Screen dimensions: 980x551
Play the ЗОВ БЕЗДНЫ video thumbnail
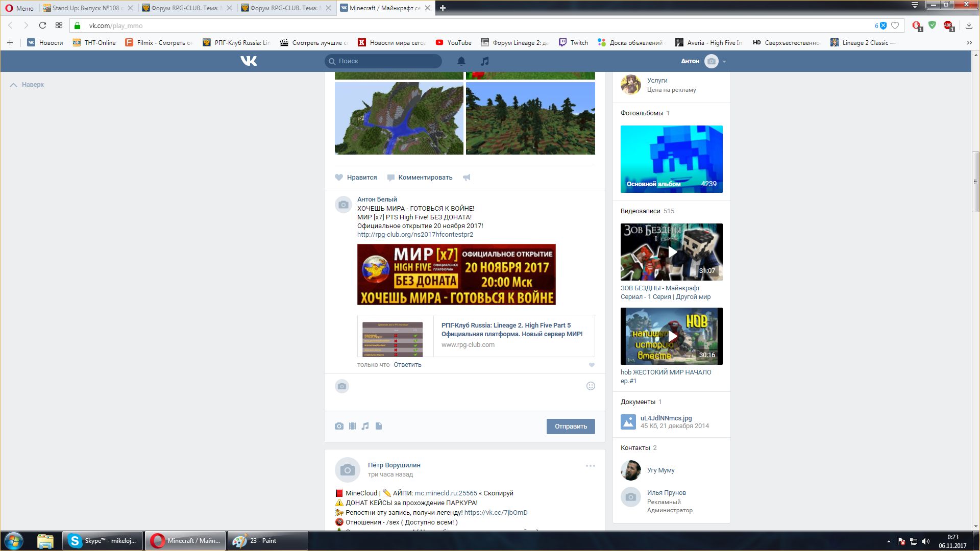click(x=671, y=252)
